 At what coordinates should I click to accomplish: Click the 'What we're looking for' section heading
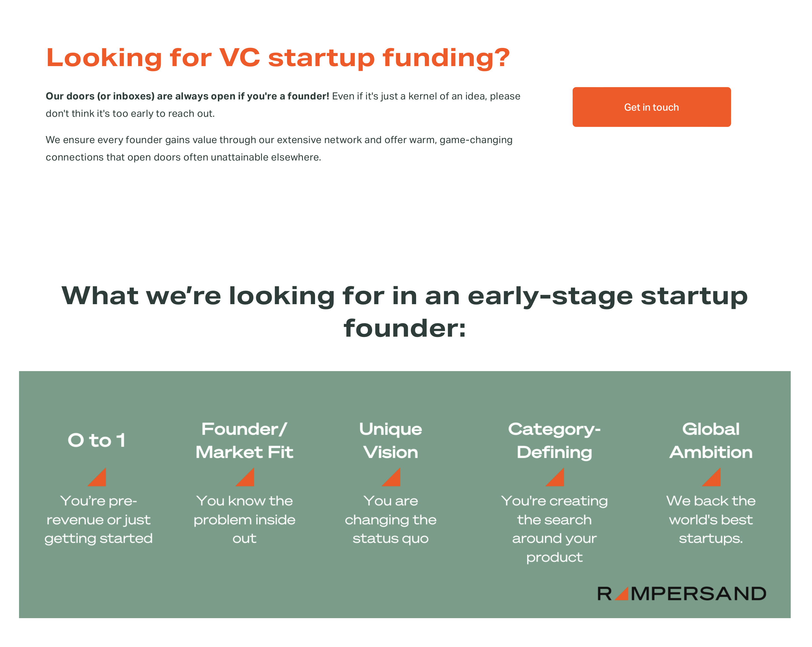(x=405, y=312)
